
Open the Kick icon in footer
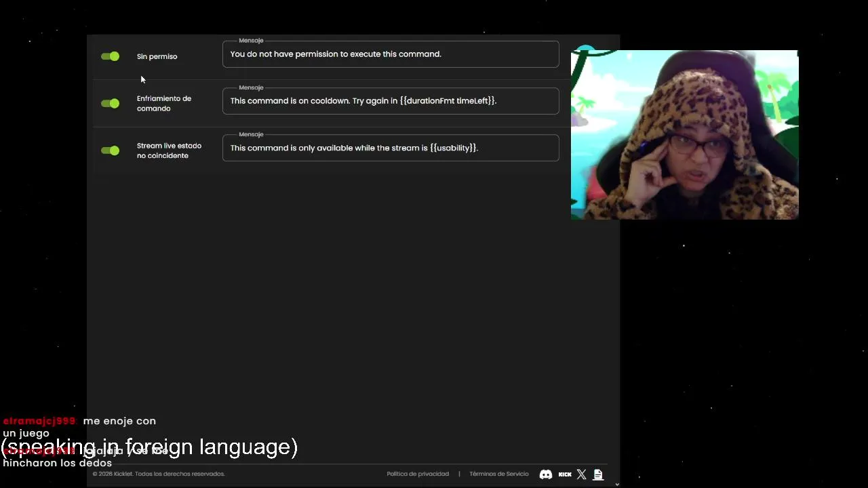click(565, 474)
